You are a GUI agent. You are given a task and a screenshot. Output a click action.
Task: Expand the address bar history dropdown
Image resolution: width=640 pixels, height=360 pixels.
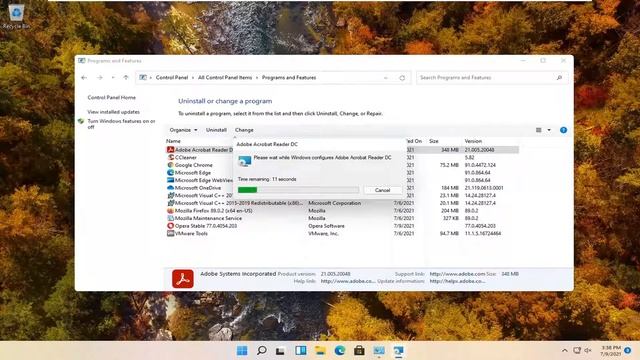[x=386, y=78]
